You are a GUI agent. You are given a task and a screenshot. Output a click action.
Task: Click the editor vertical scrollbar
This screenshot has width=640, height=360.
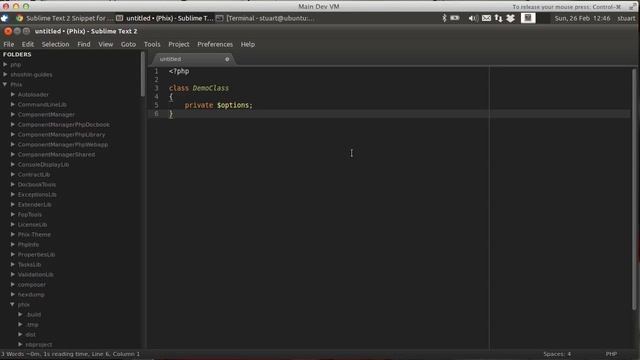coord(634,188)
